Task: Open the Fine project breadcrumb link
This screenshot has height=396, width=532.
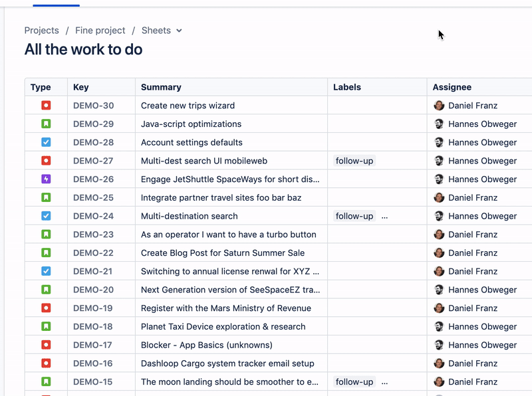Action: tap(100, 30)
